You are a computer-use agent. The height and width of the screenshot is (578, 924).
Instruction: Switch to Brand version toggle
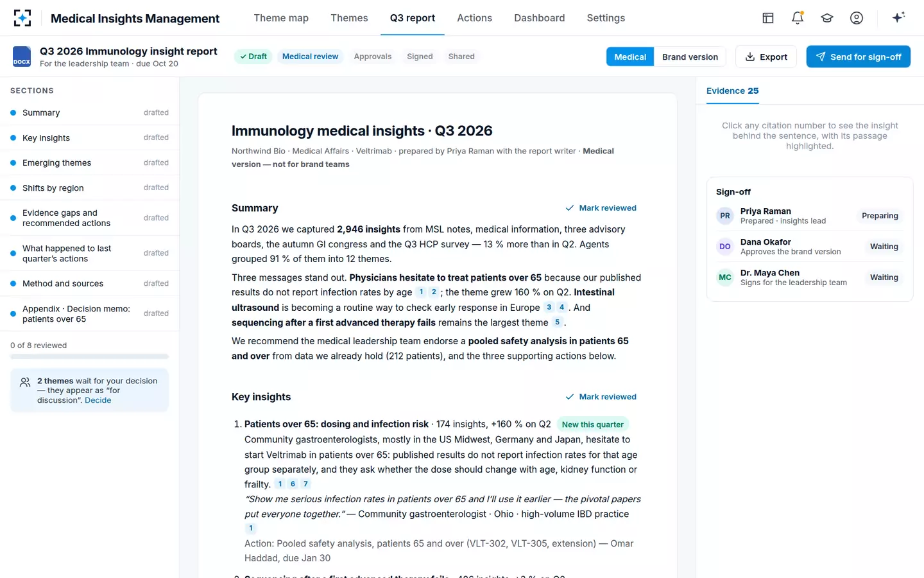click(x=690, y=57)
